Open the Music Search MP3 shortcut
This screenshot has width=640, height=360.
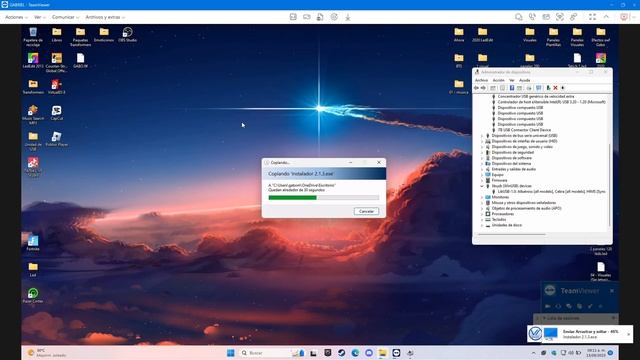tap(33, 114)
